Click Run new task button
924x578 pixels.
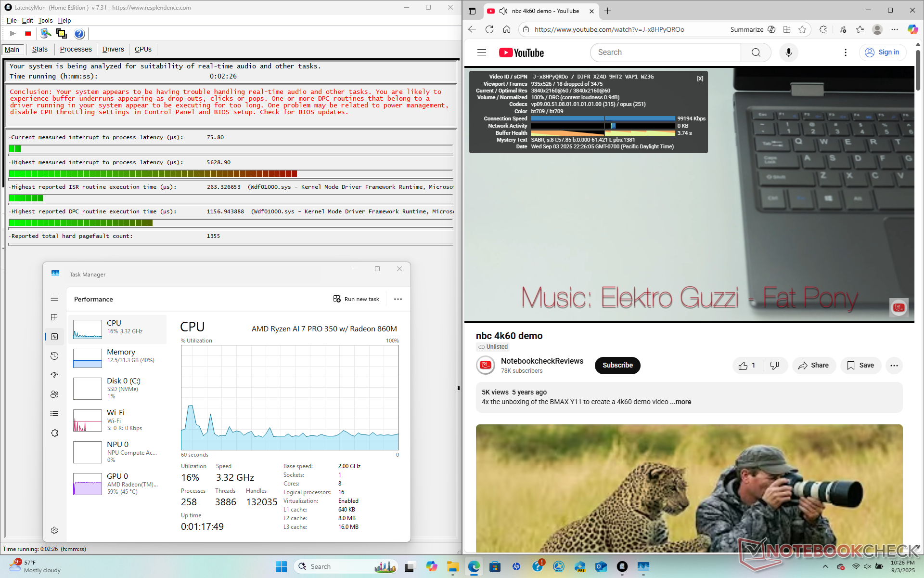pos(356,299)
